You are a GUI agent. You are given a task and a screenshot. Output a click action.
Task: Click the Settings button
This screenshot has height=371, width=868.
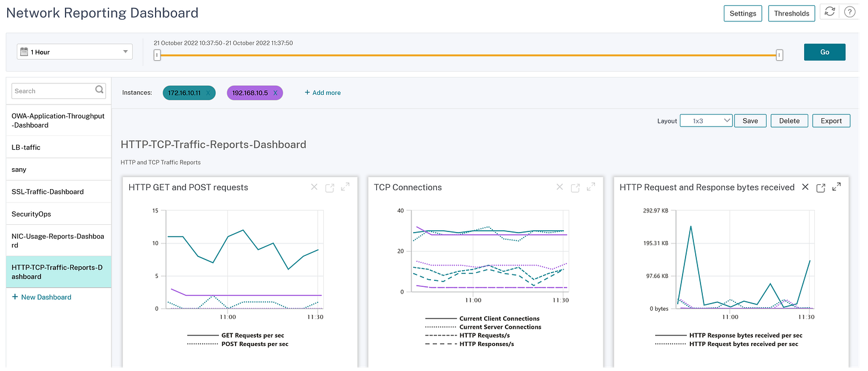[743, 13]
